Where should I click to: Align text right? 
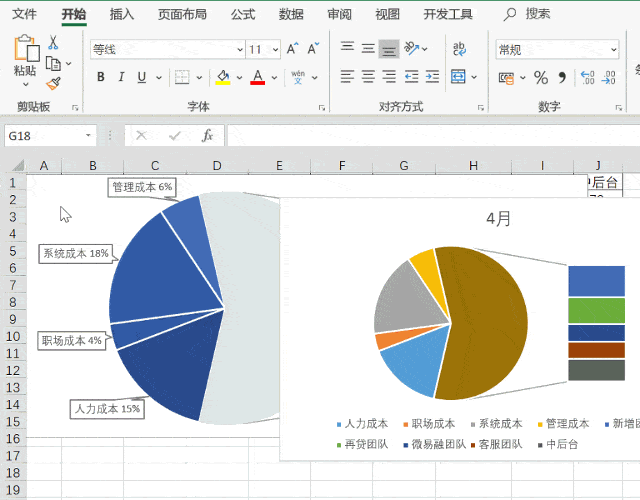389,76
